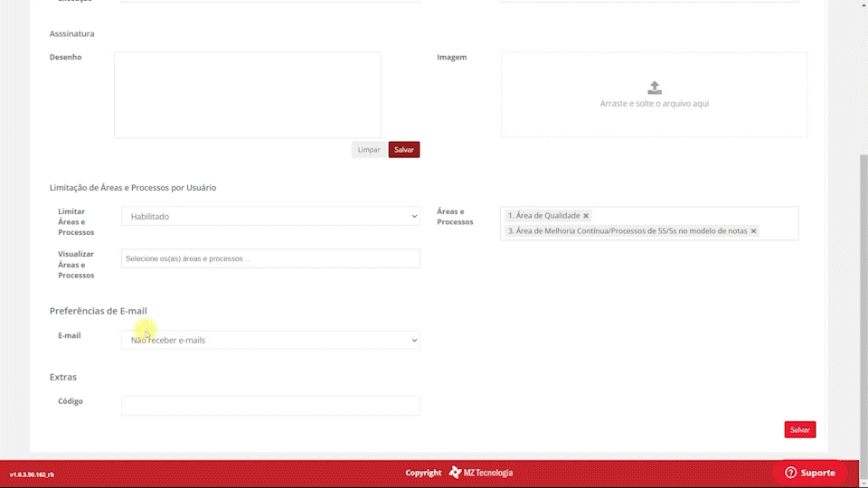Click the 'Asssinatura' section heading
This screenshot has width=868, height=488.
[x=72, y=33]
